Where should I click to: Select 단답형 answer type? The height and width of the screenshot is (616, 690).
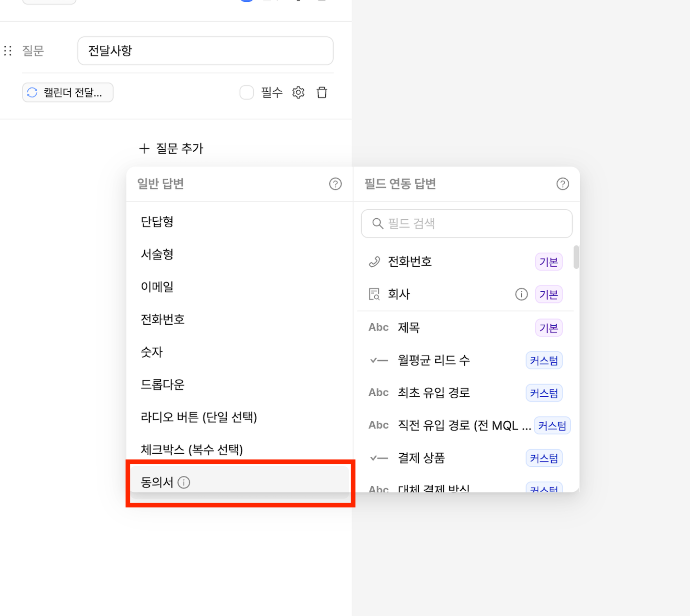click(x=157, y=222)
